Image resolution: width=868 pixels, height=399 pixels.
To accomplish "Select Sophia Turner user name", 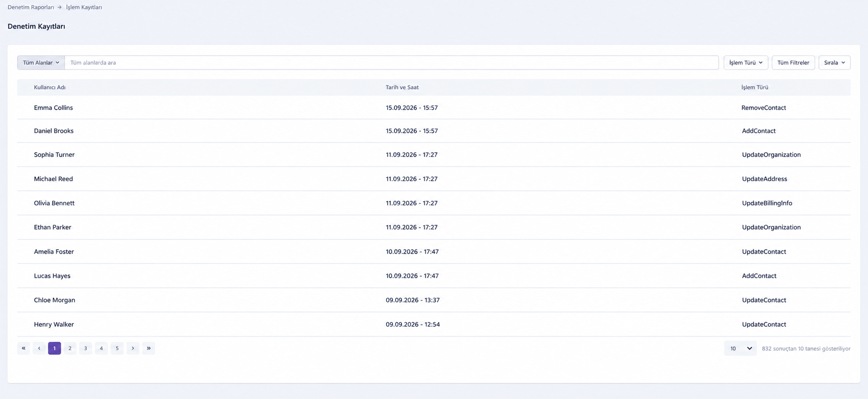I will 54,154.
